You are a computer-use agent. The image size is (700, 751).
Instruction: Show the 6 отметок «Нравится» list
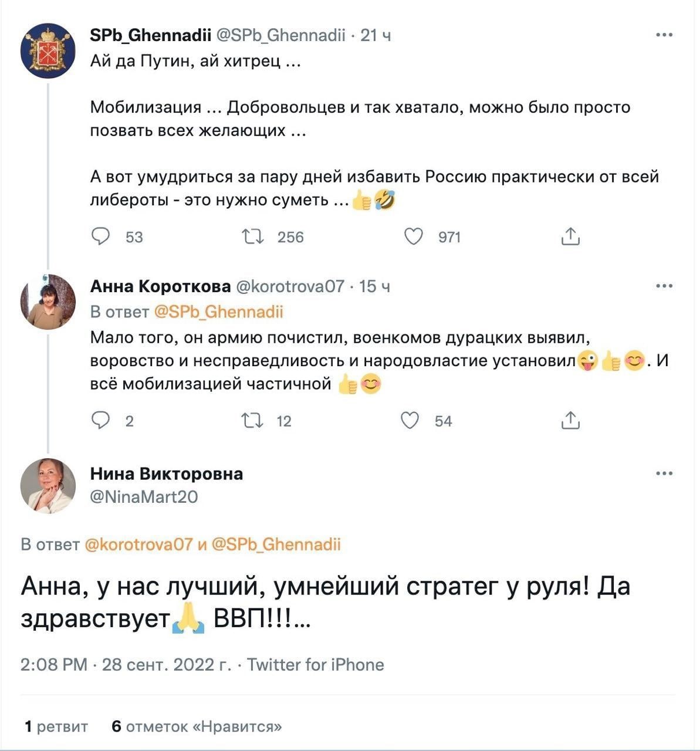coord(197,726)
